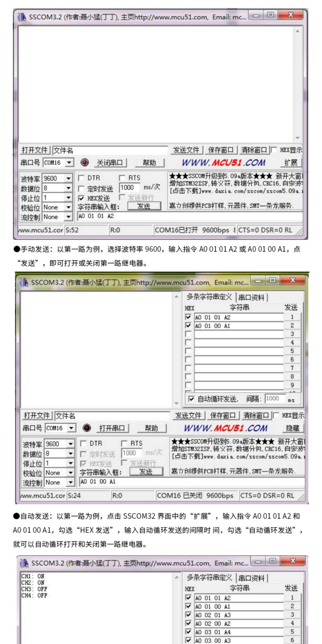Image resolution: width=322 pixels, height=644 pixels.
Task: Open 校验位 None dropdown in topmost window
Action: [x=68, y=207]
